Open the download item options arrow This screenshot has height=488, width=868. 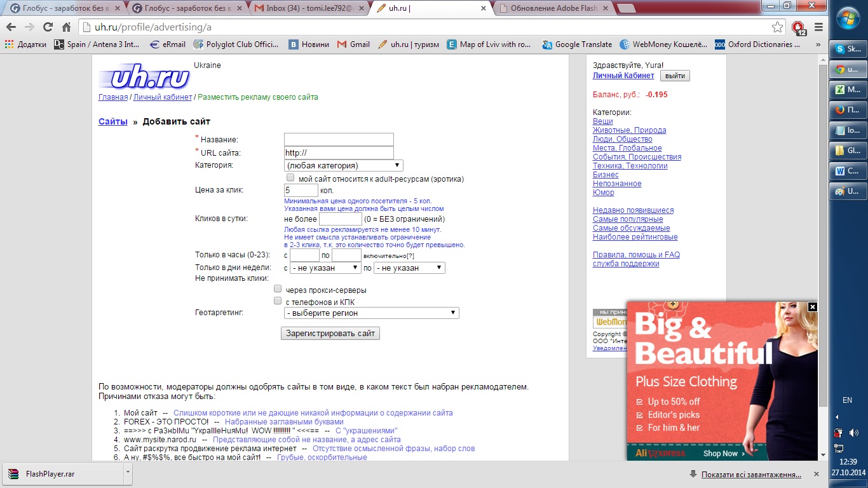point(127,474)
